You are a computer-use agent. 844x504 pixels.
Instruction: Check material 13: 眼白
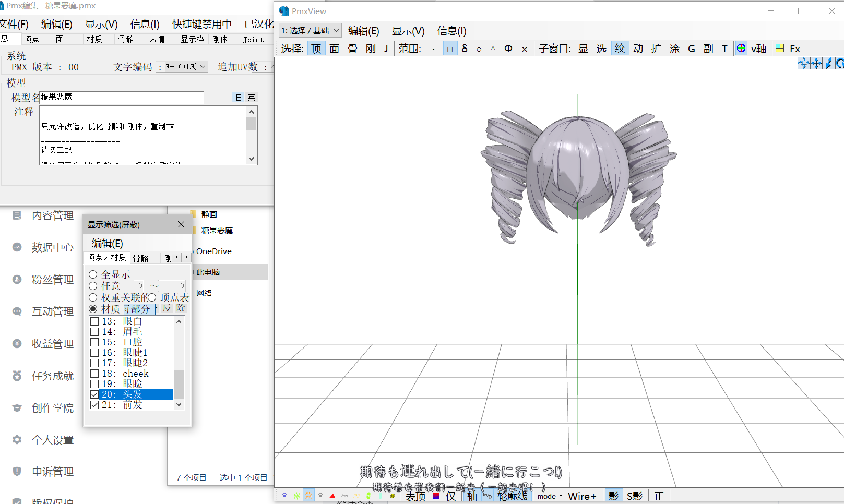(x=94, y=321)
